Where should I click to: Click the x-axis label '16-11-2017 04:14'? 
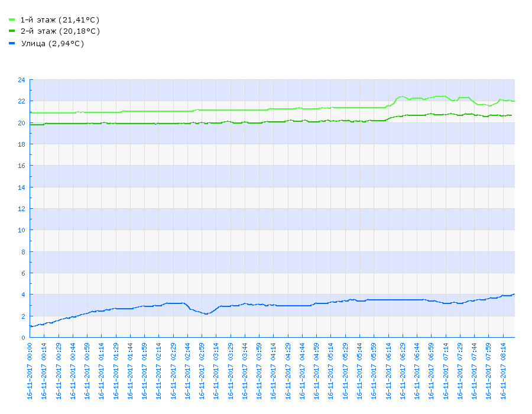(273, 371)
